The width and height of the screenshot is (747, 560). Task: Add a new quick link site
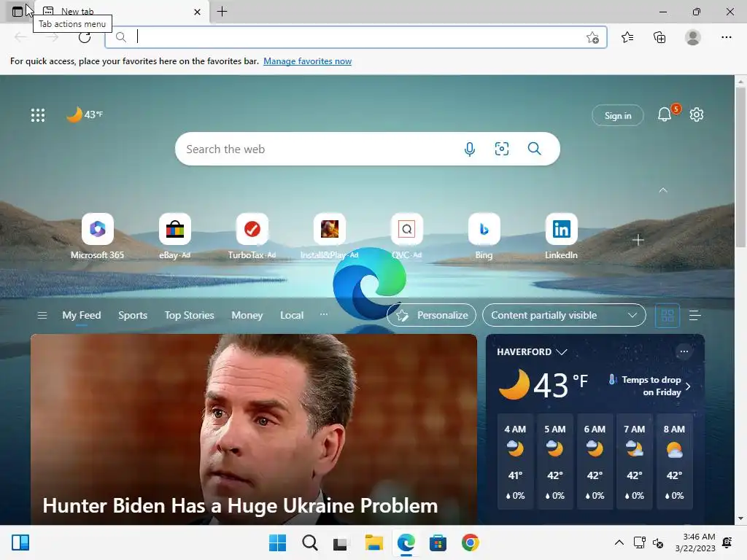638,240
